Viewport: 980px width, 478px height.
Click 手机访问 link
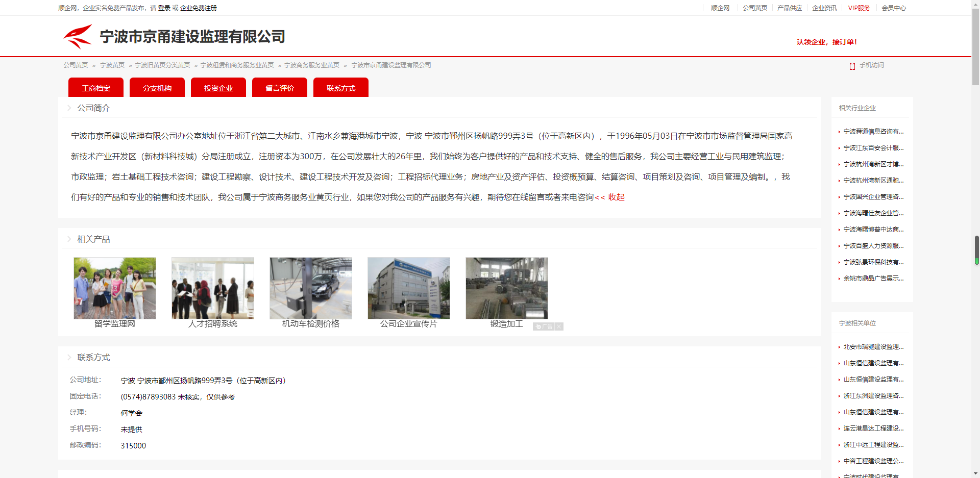point(871,65)
